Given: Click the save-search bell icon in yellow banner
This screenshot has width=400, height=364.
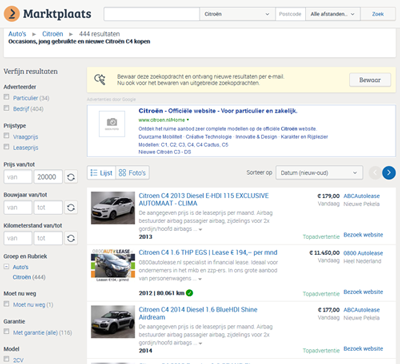Looking at the screenshot, I should tap(100, 79).
